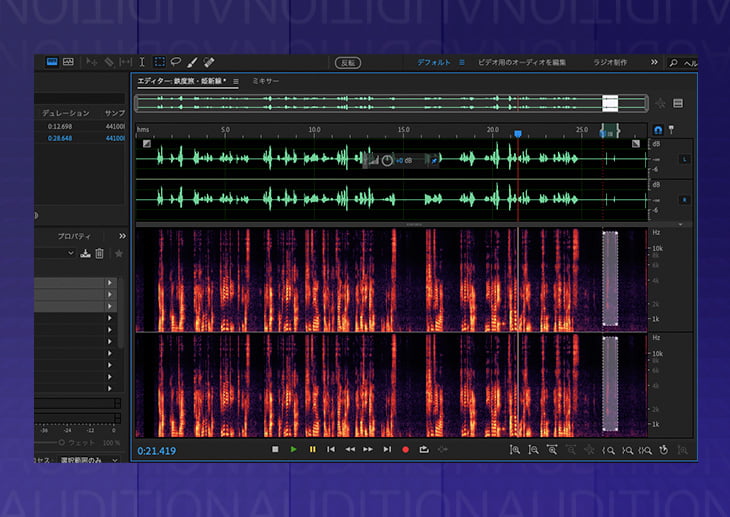Expand the workspace overflow chevron
This screenshot has height=517, width=730.
[x=654, y=62]
